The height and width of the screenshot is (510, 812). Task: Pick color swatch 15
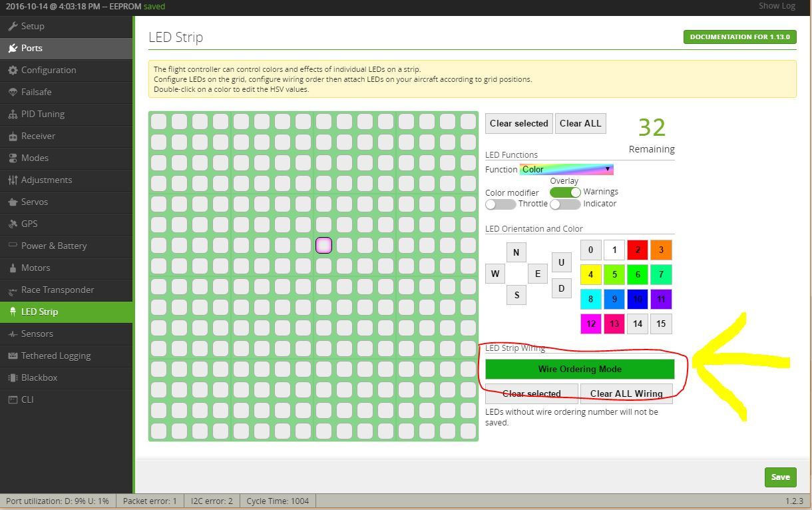click(661, 324)
